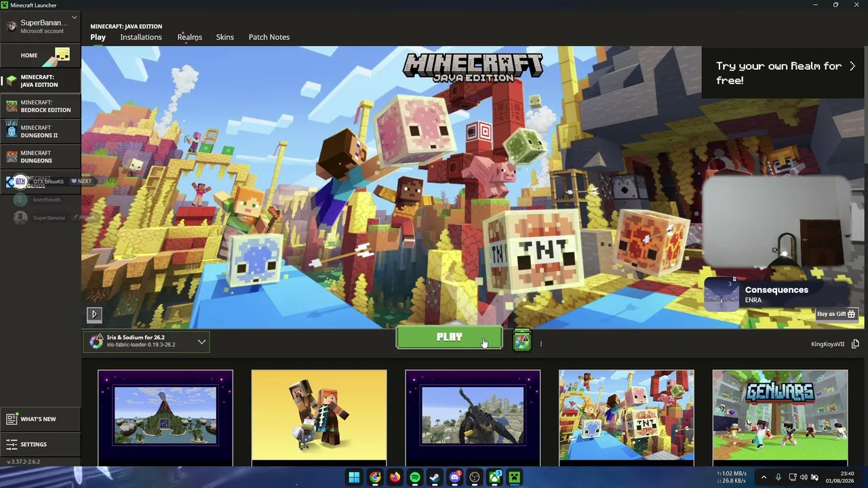Open OBS Studio from the taskbar
868x488 pixels.
point(475,478)
